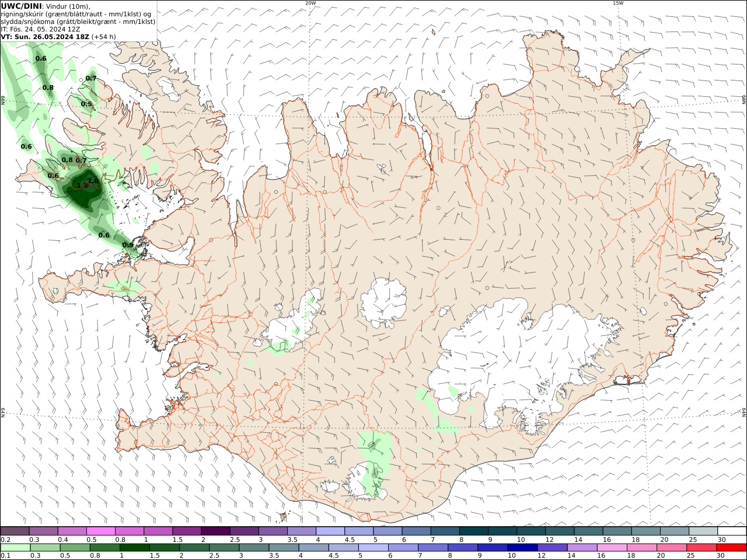Click the snow legend swatch between 0.2 and 0.3

[x=15, y=531]
